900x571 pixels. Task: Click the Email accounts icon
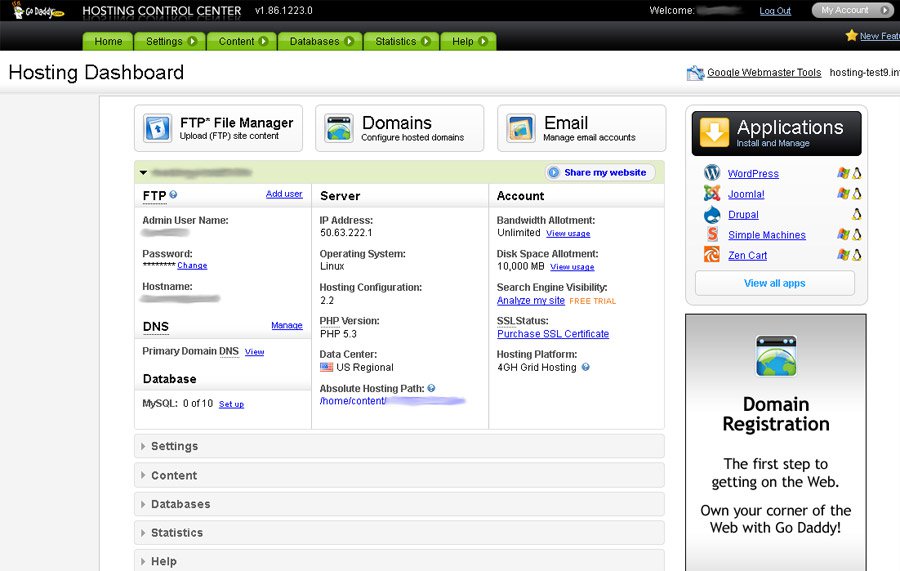point(521,128)
